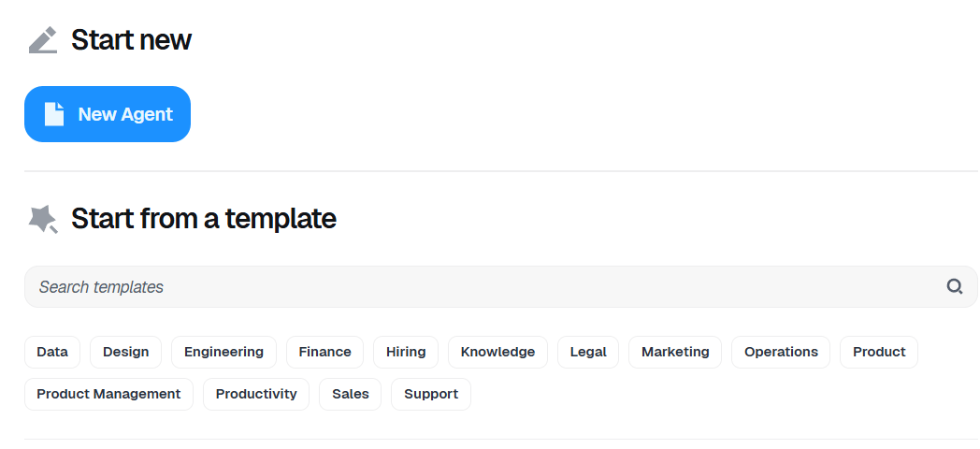This screenshot has height=449, width=980.
Task: Choose the Support category chip
Action: pos(431,394)
